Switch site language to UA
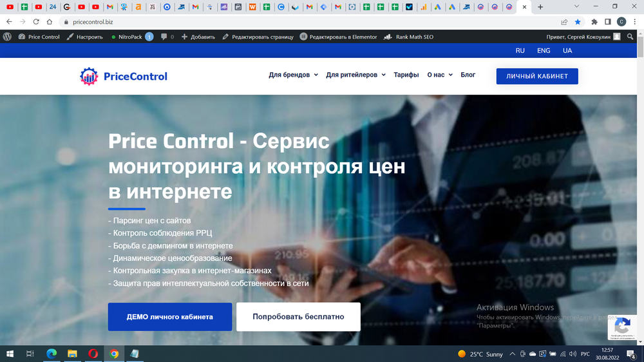 (x=567, y=50)
